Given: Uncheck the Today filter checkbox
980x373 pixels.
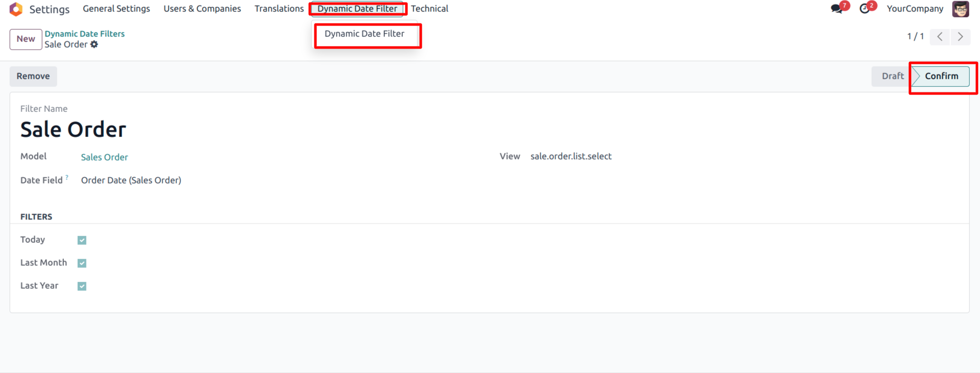Looking at the screenshot, I should 82,240.
